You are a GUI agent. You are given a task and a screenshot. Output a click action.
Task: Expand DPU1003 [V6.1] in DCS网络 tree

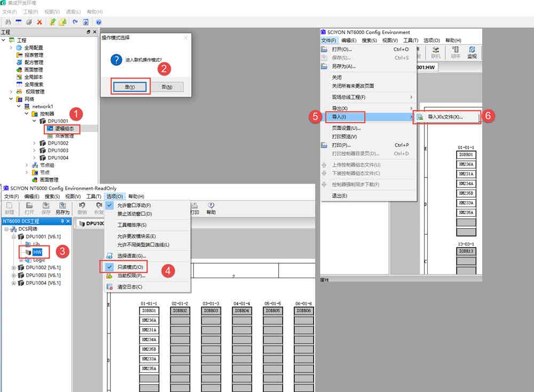click(14, 275)
